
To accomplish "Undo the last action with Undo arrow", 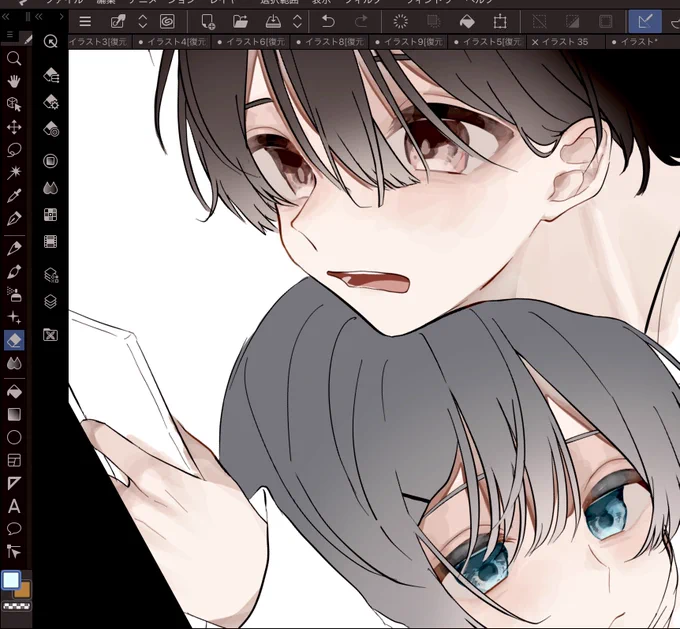I will tap(328, 21).
